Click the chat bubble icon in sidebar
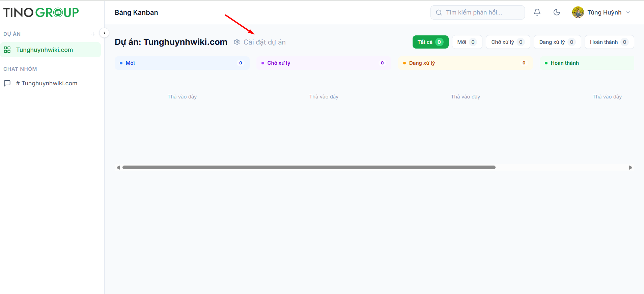The height and width of the screenshot is (294, 644). (7, 83)
